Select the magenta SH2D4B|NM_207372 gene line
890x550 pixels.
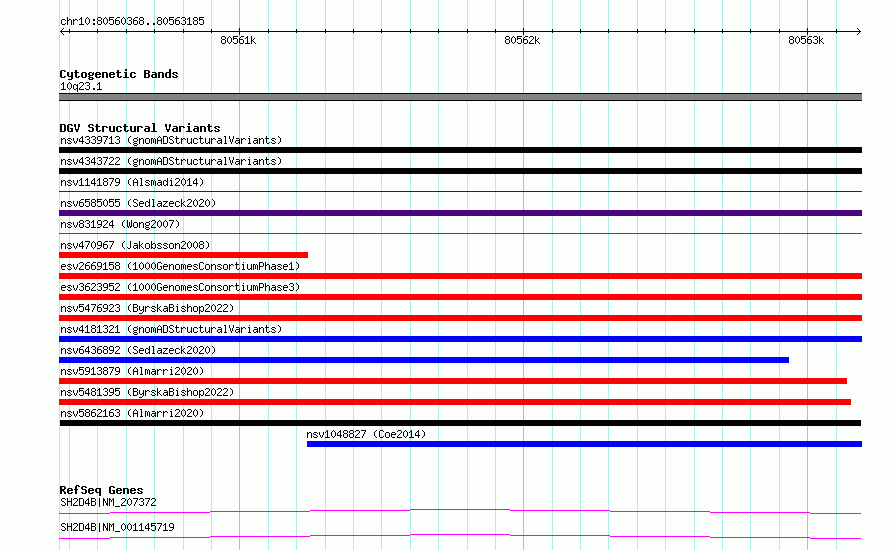[x=460, y=511]
